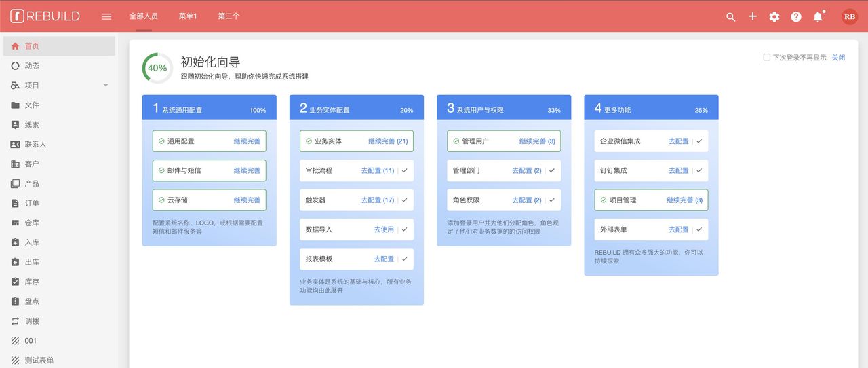Open the RB user avatar
The image size is (868, 368).
[x=850, y=17]
